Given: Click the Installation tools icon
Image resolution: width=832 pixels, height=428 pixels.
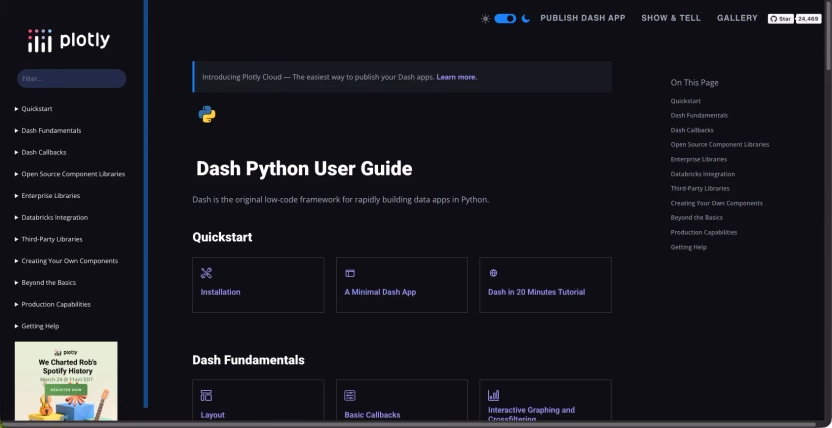Looking at the screenshot, I should click(206, 273).
